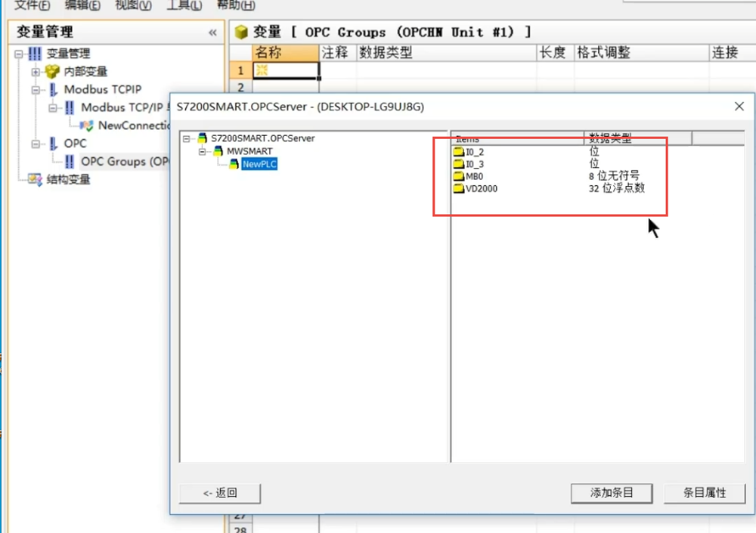The width and height of the screenshot is (756, 533).
Task: Collapse the S7200SMART.OPCServer root node
Action: [x=186, y=139]
